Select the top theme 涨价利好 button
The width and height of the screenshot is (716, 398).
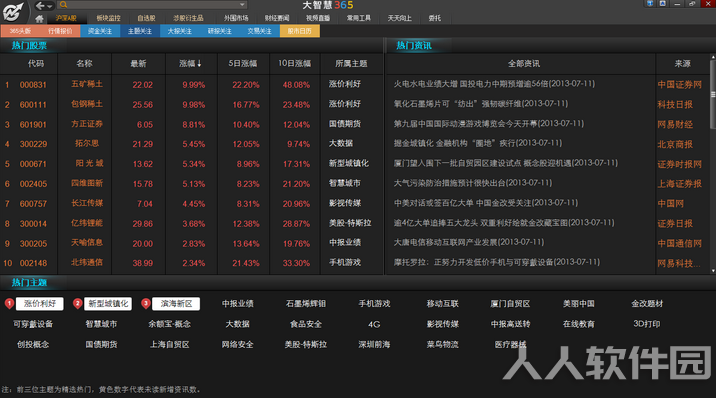tap(40, 304)
